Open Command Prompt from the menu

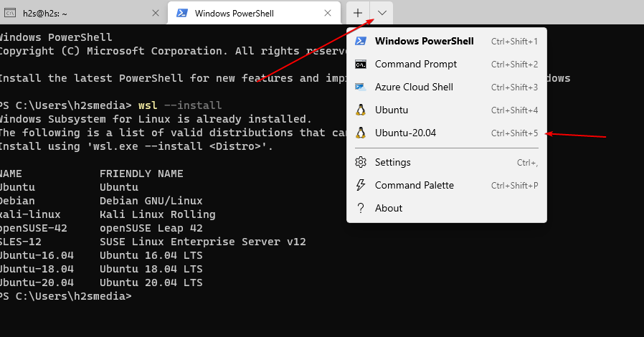[416, 64]
